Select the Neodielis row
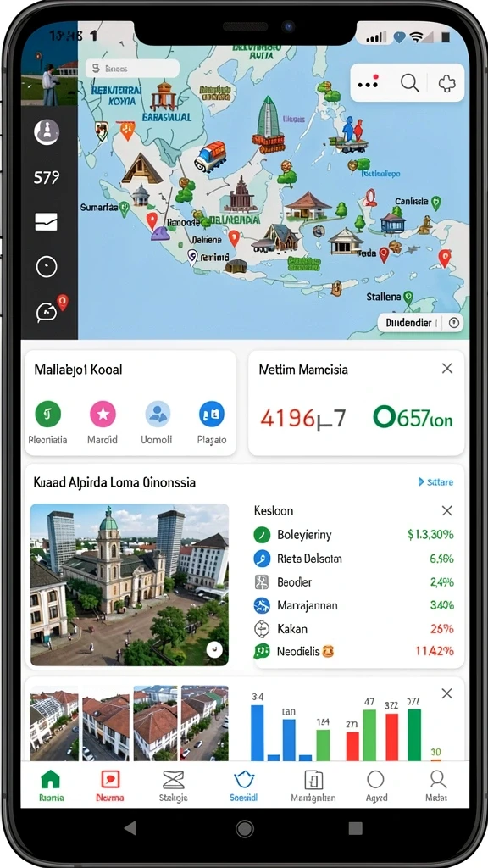Screen dimensions: 488x868 click(x=354, y=652)
